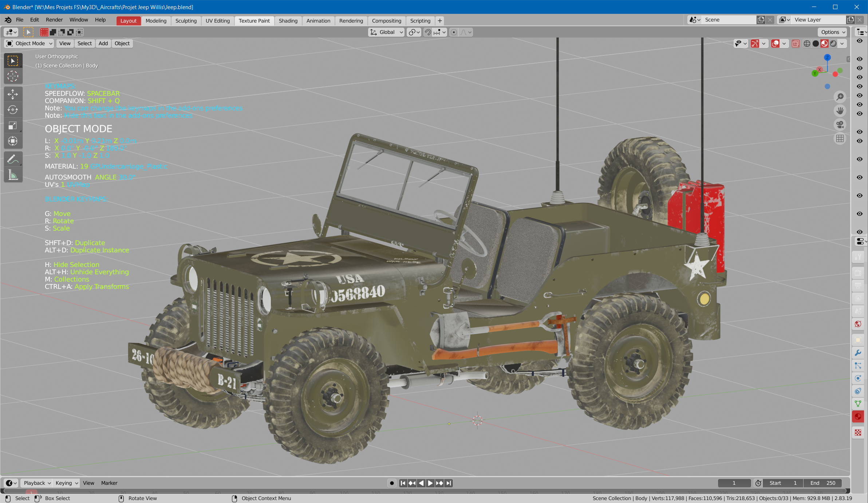Open the Physics properties tab

click(858, 378)
